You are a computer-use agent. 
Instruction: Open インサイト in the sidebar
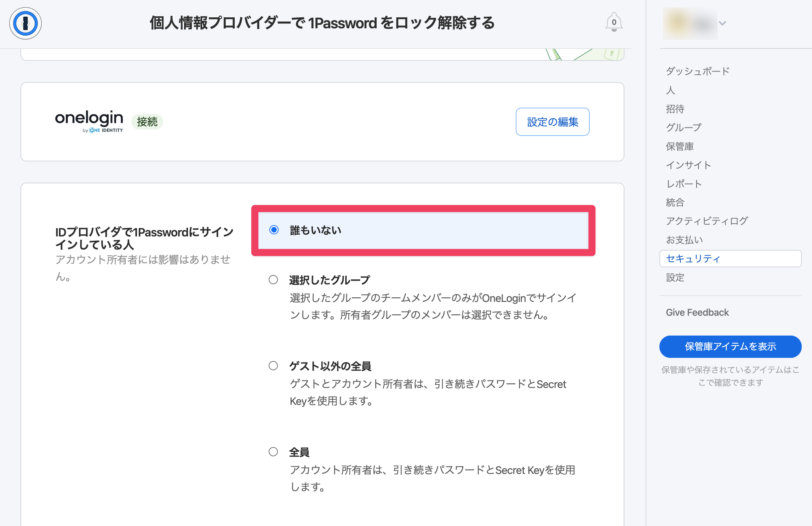(688, 165)
